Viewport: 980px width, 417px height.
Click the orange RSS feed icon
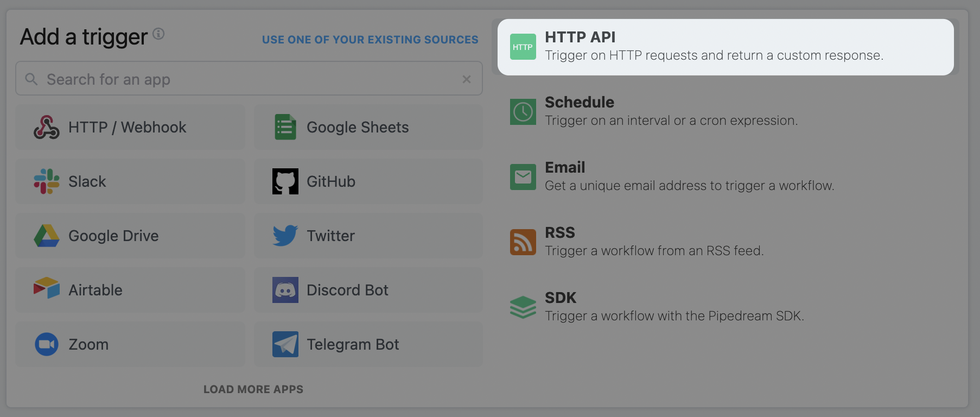523,242
